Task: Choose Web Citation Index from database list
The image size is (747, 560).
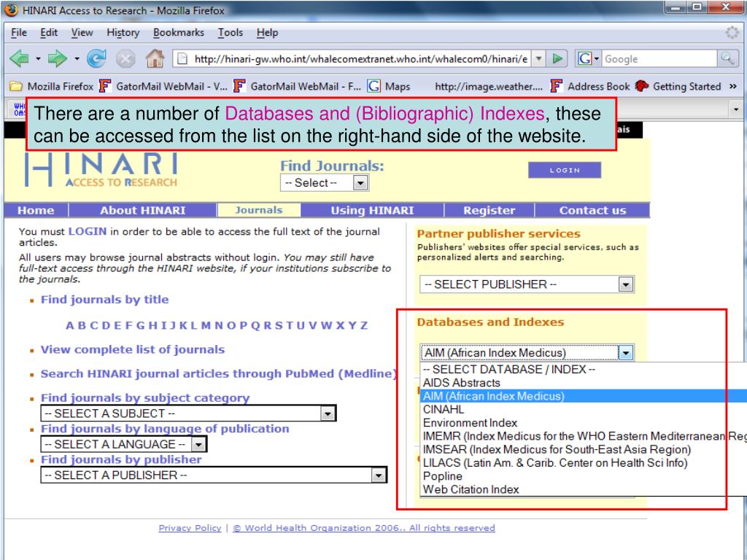Action: click(x=584, y=489)
